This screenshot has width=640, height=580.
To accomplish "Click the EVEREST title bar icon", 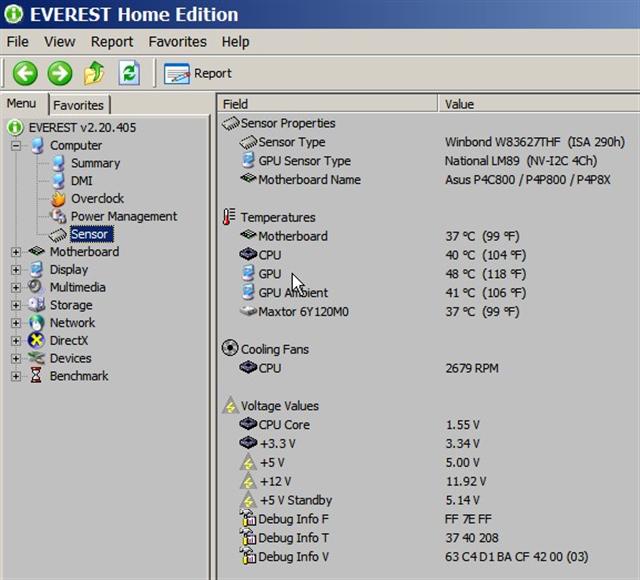I will 14,14.
